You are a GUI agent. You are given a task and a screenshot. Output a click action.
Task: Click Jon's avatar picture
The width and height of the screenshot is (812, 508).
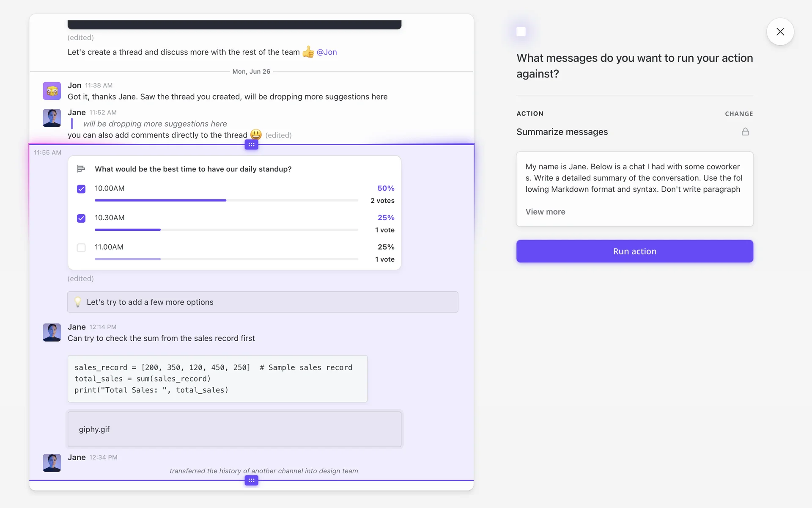tap(52, 91)
